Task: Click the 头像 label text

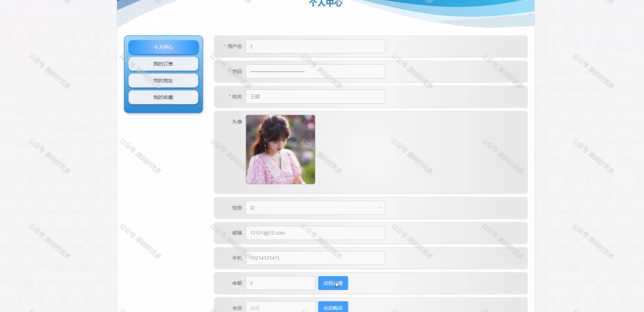Action: (x=237, y=121)
